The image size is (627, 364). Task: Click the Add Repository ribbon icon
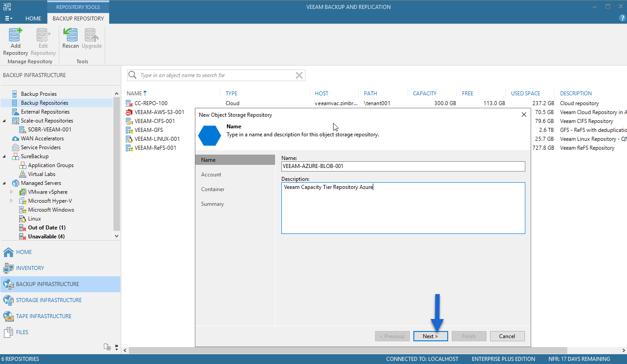(16, 35)
